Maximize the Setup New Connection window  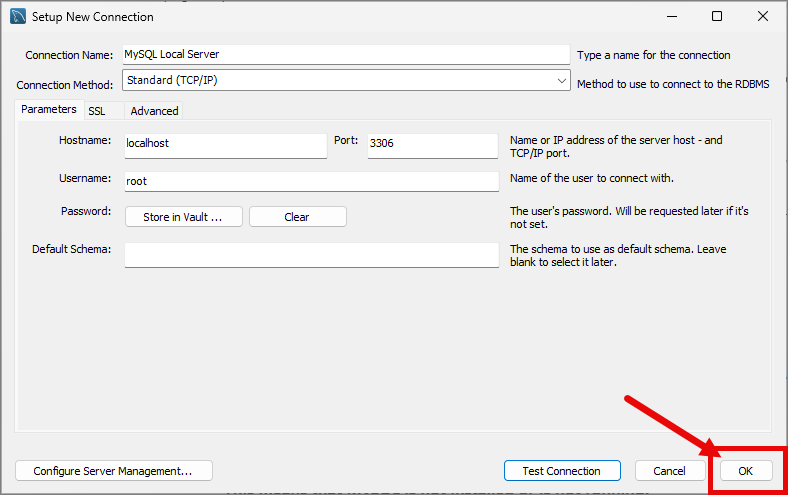click(717, 17)
